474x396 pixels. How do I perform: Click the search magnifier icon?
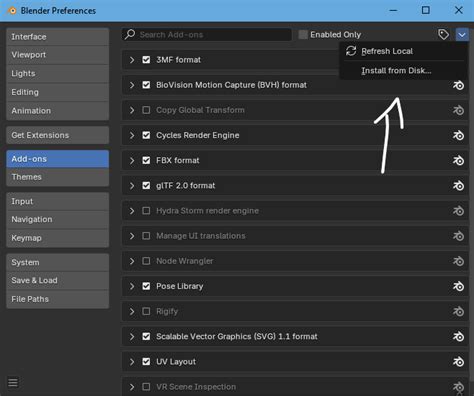[130, 34]
